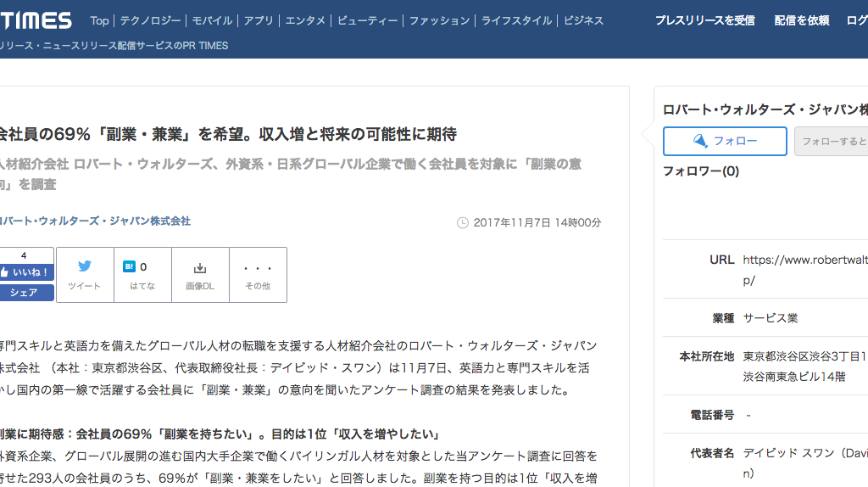Click the article subtitle about ロバート・ウォルターズ survey
This screenshot has height=487, width=868.
click(290, 174)
